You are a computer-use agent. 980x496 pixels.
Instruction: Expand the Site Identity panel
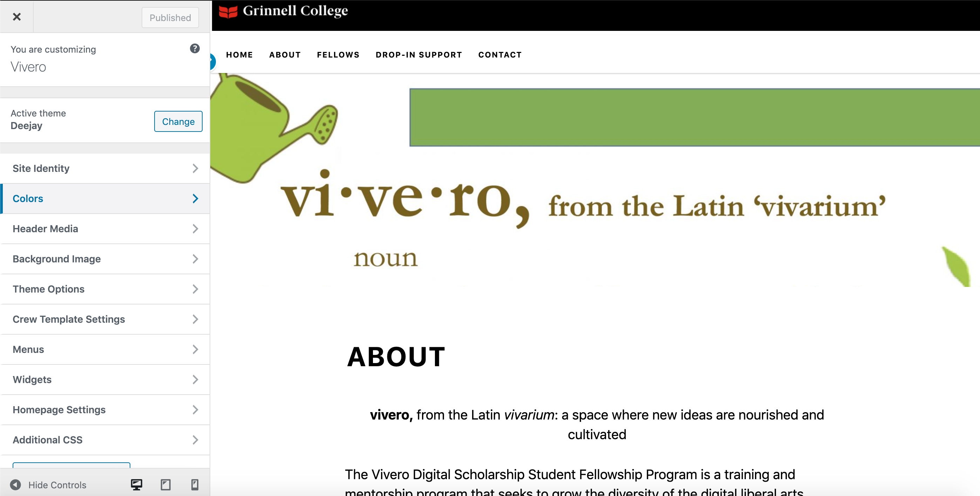pos(104,168)
